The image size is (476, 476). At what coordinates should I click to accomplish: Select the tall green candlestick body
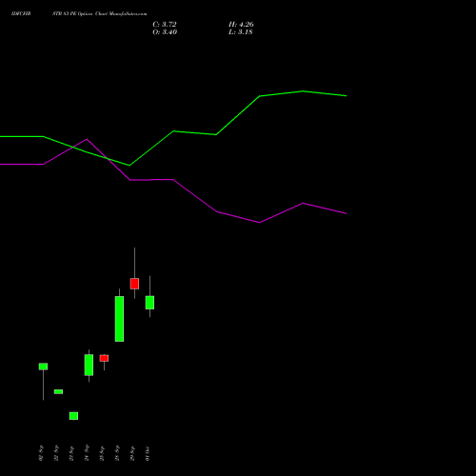(119, 319)
